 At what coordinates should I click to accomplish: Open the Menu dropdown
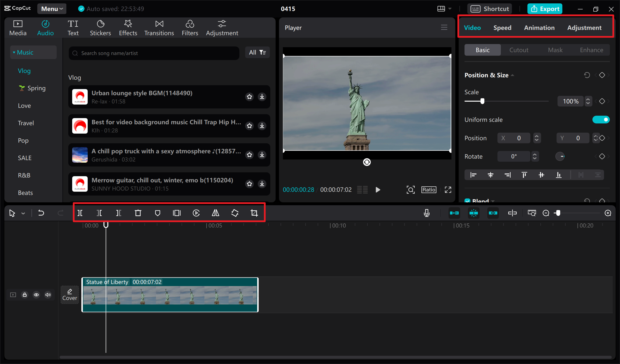click(x=52, y=8)
